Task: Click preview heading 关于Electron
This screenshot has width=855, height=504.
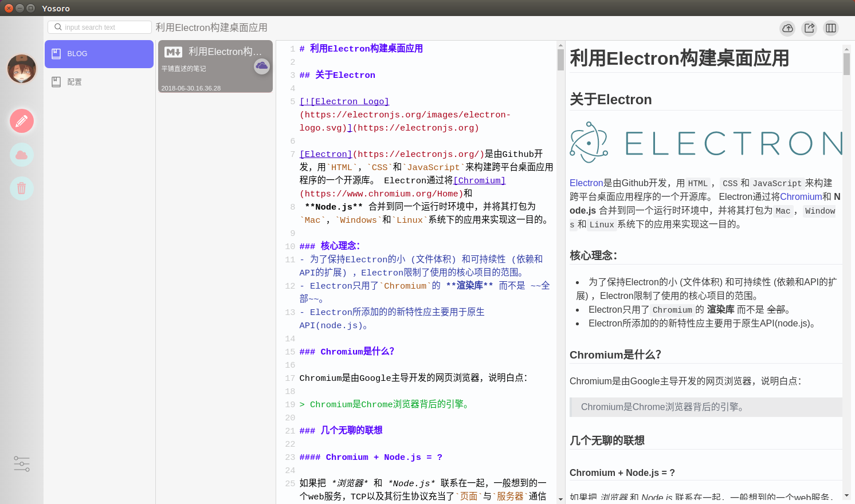Action: tap(611, 100)
